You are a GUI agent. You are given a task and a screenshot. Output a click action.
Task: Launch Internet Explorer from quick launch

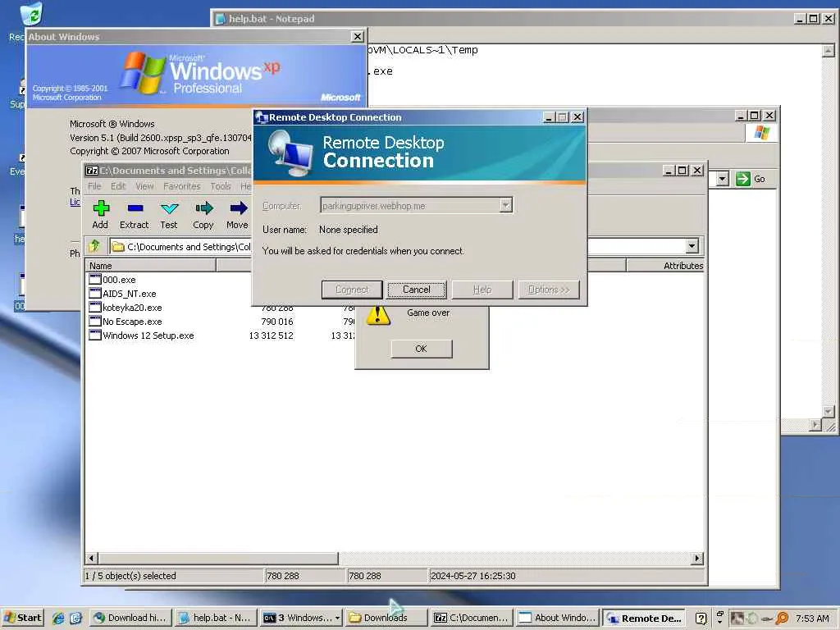pos(58,618)
